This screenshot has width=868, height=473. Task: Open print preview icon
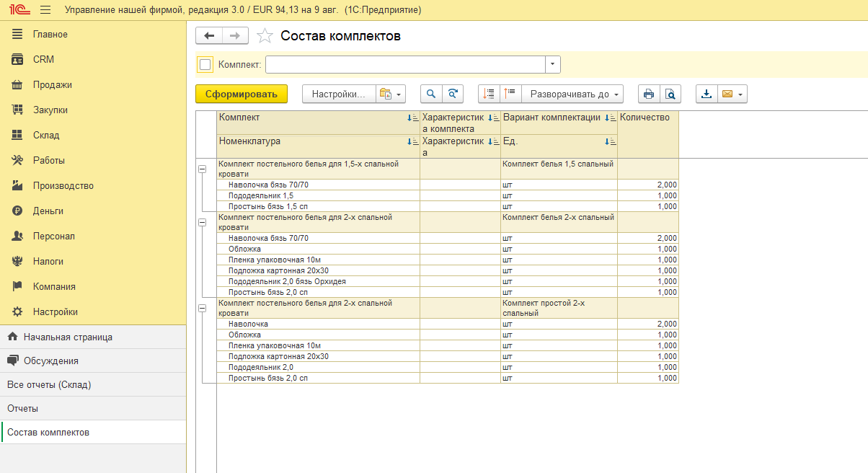(670, 94)
